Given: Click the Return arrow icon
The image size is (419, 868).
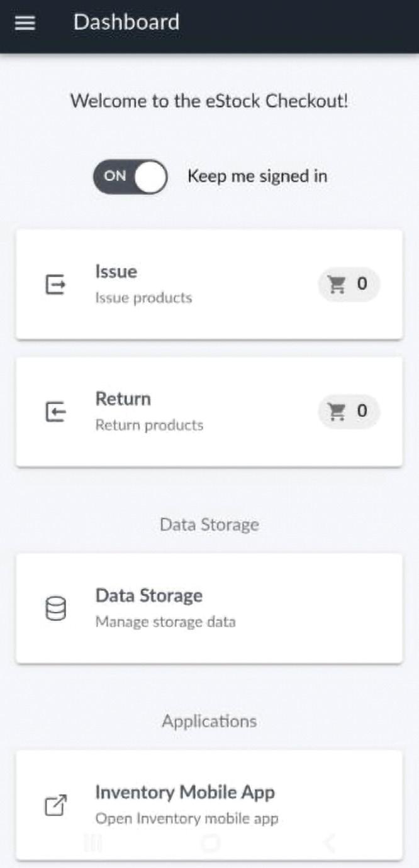Looking at the screenshot, I should (x=55, y=412).
